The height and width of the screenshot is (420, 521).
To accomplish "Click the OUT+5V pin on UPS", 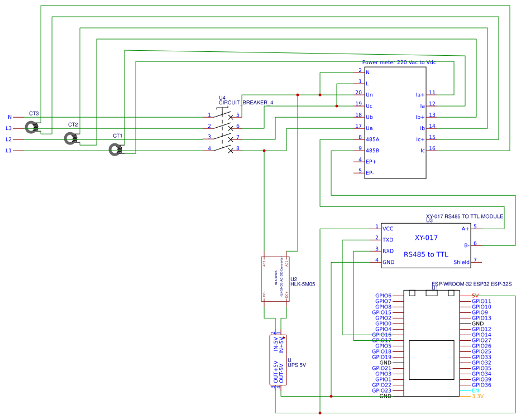I will (275, 372).
